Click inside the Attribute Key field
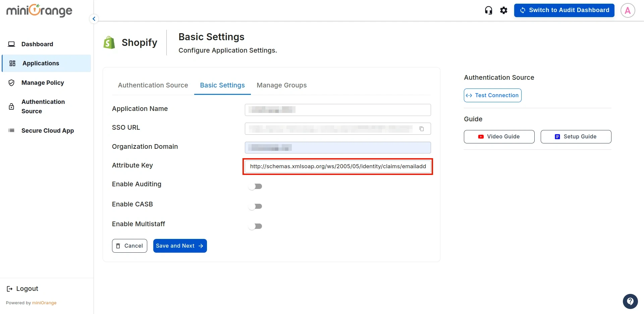 [x=337, y=166]
